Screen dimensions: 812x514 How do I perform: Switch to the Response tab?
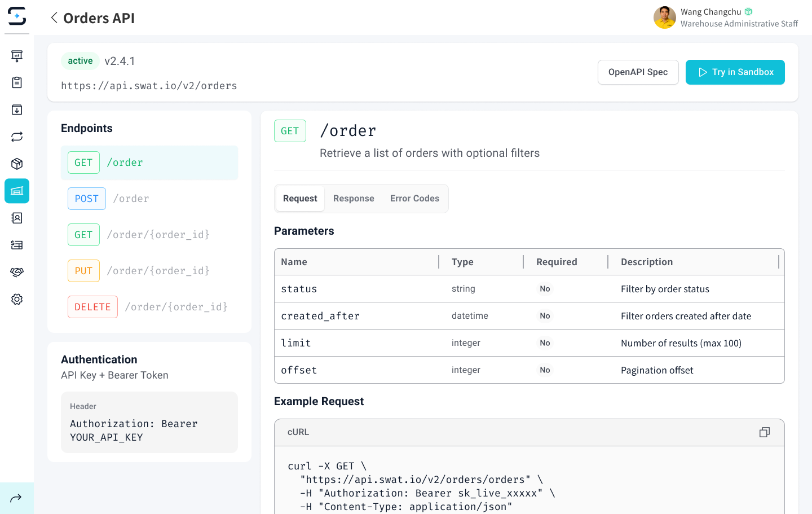coord(354,199)
